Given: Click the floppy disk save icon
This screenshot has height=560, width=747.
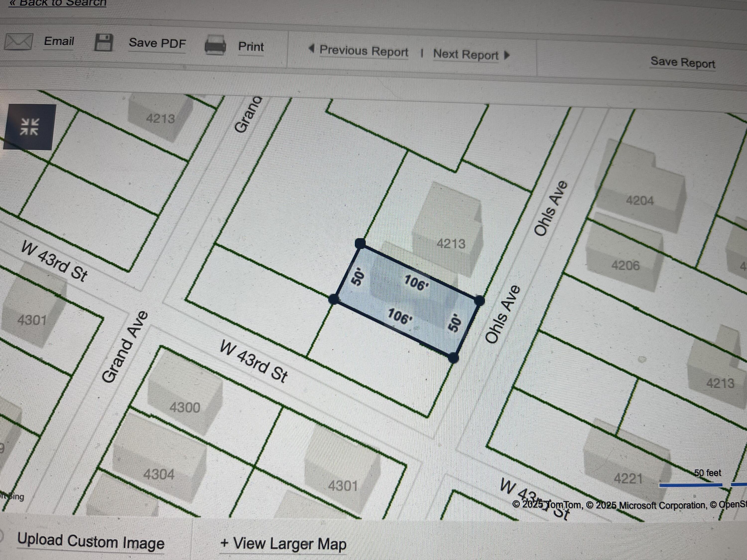Looking at the screenshot, I should (103, 43).
